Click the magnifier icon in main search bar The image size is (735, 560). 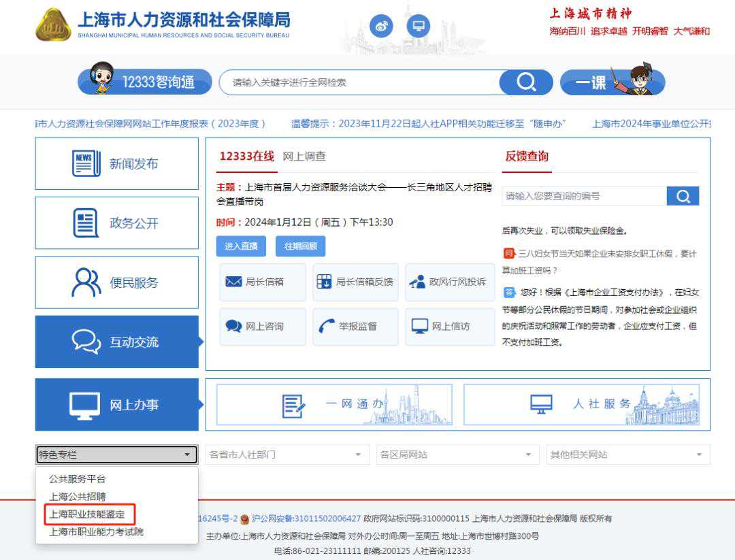pos(525,82)
